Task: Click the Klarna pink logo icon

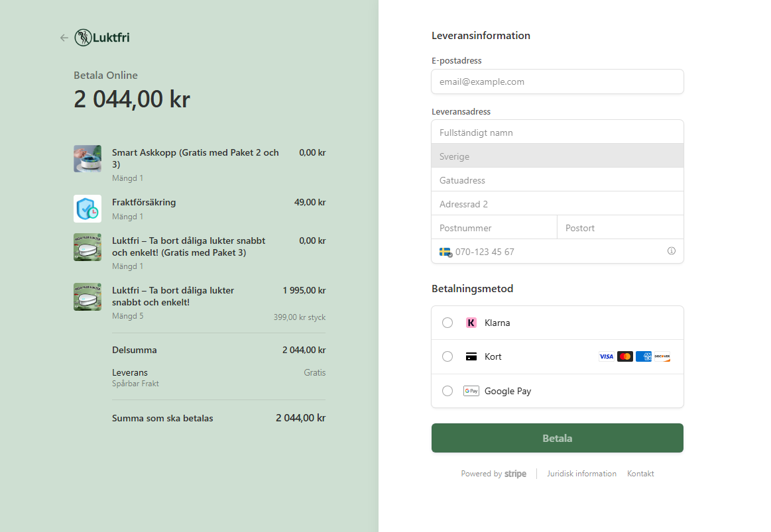Action: click(471, 323)
